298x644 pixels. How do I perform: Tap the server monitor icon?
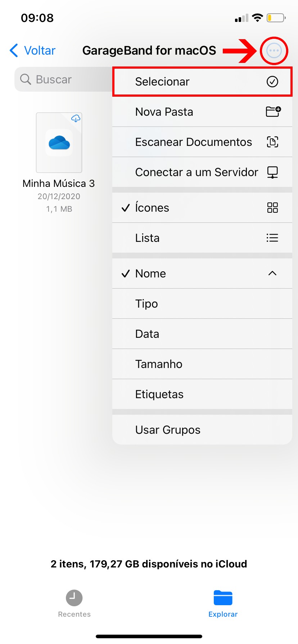[x=272, y=172]
